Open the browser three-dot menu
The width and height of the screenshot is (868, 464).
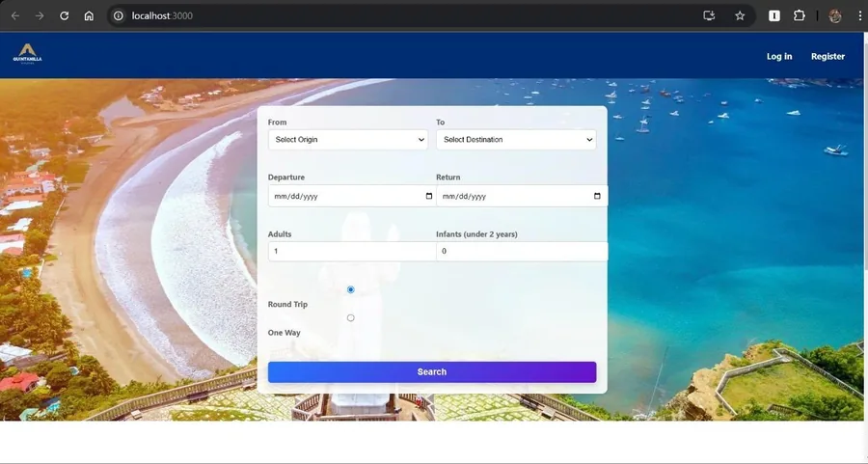click(x=860, y=15)
